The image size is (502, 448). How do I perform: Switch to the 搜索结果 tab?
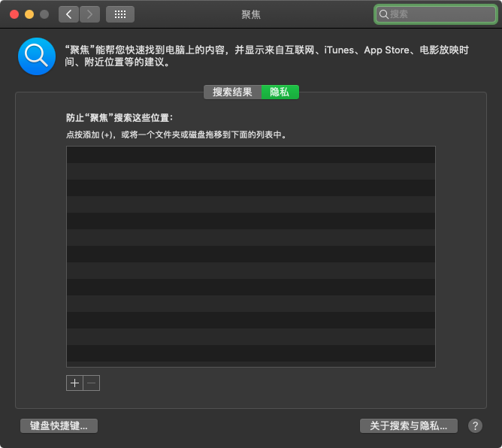[x=232, y=92]
